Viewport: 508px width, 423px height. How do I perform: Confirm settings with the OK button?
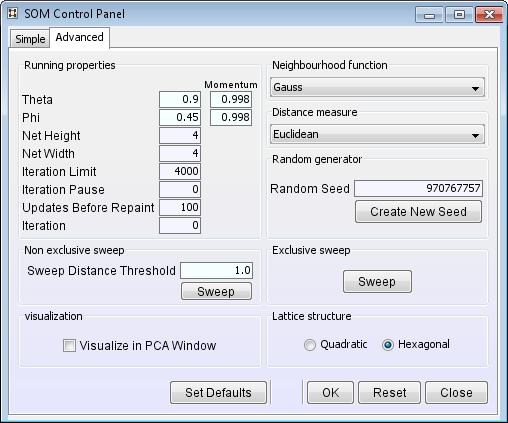(x=330, y=392)
